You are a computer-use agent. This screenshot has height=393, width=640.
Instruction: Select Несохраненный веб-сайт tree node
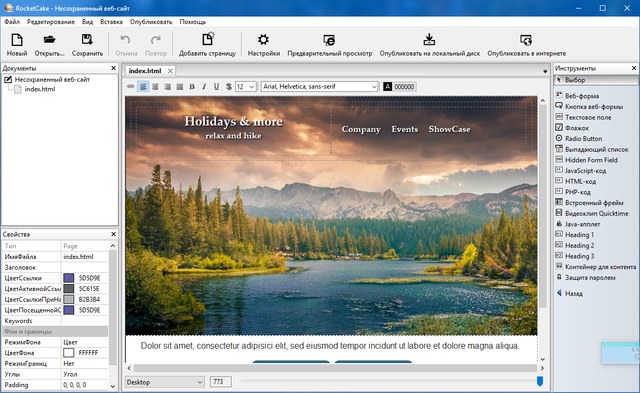click(x=52, y=80)
